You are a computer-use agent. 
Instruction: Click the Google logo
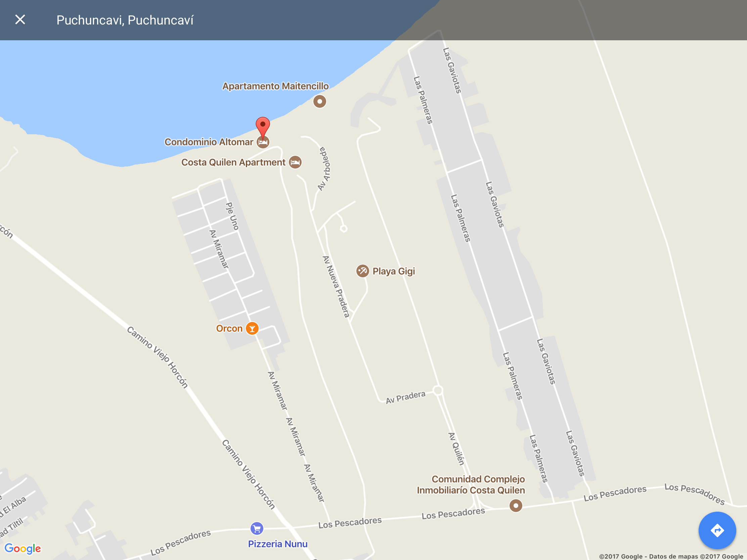[x=23, y=548]
